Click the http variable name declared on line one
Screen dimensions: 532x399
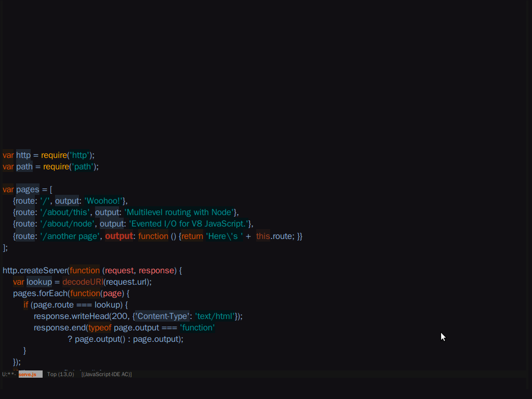[x=23, y=155]
